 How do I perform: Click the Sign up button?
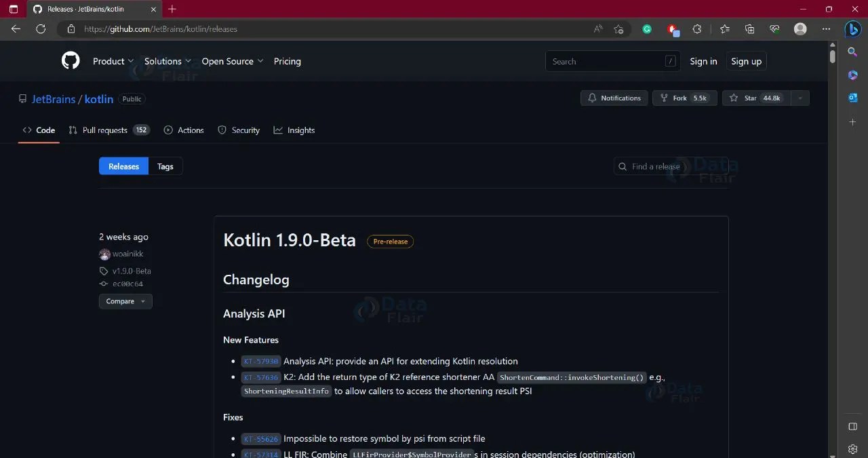(746, 61)
